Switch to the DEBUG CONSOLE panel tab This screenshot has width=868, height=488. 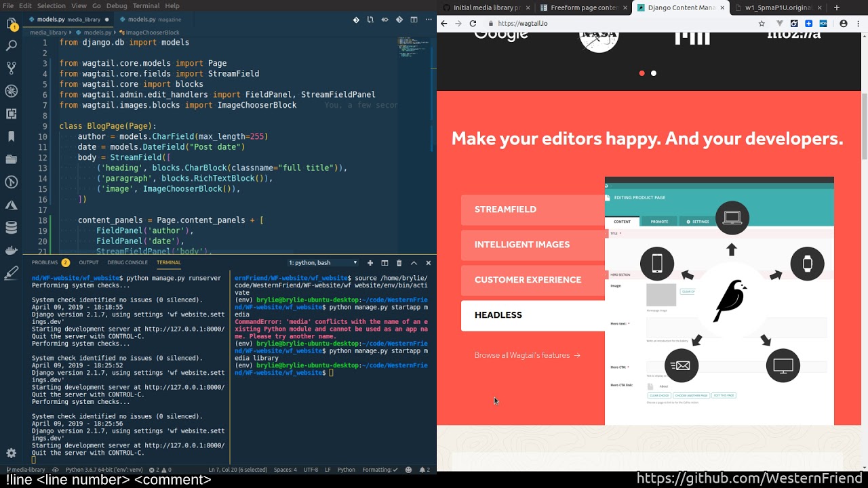pos(127,262)
